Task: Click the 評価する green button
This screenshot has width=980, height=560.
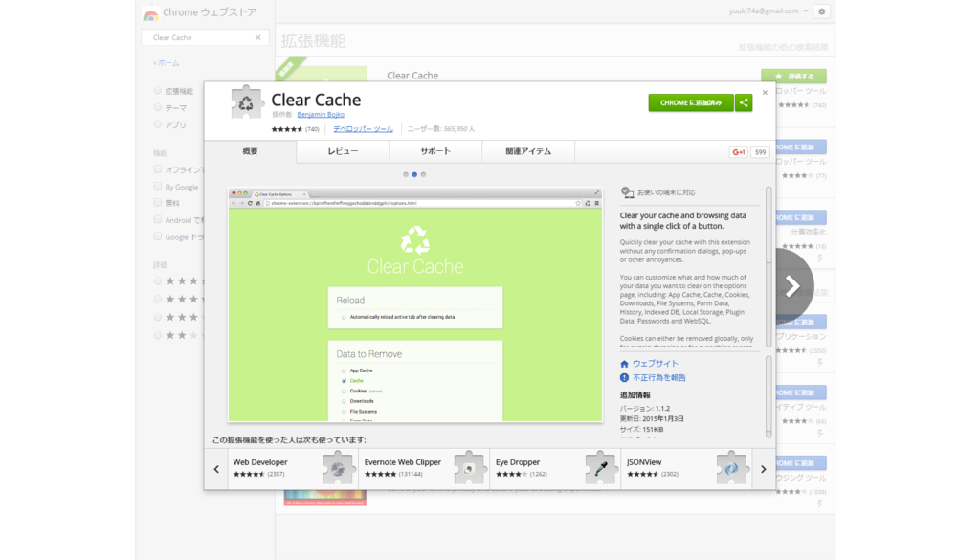Action: (793, 77)
